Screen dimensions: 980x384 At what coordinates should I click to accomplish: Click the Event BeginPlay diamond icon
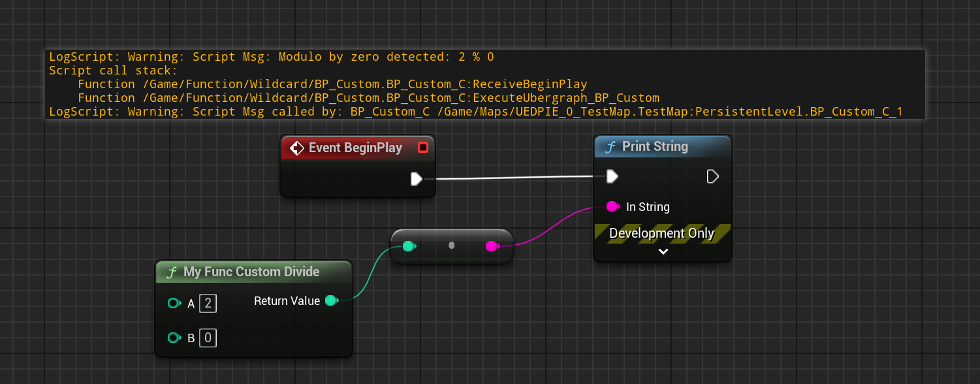[297, 148]
